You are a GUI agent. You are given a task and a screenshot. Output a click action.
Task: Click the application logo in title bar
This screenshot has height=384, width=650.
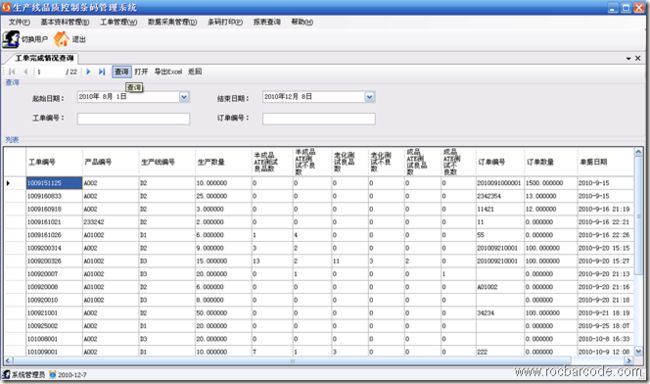6,7
